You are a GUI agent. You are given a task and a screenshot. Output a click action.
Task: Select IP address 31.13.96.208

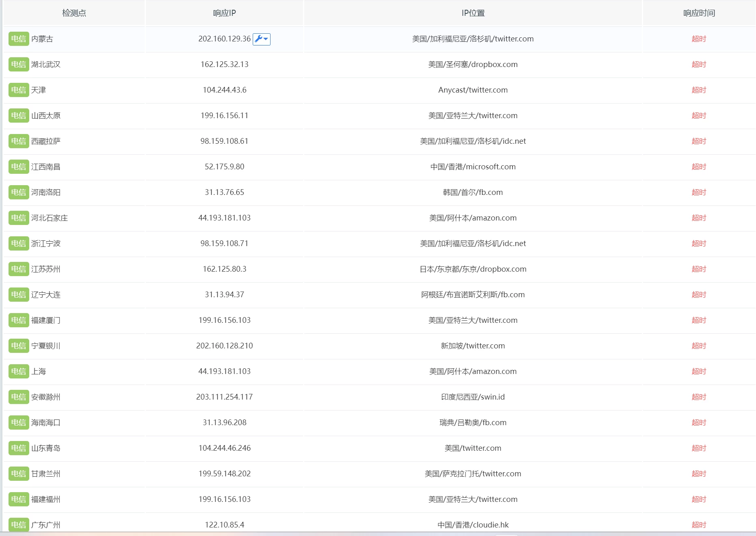click(x=224, y=423)
